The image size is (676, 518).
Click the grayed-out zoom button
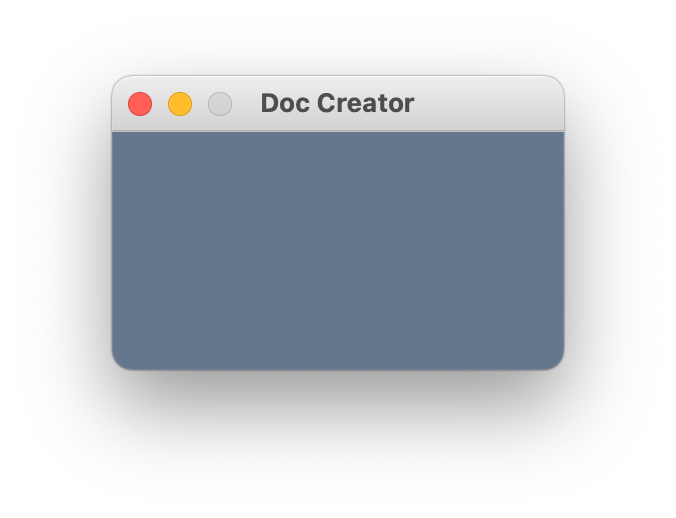click(220, 104)
